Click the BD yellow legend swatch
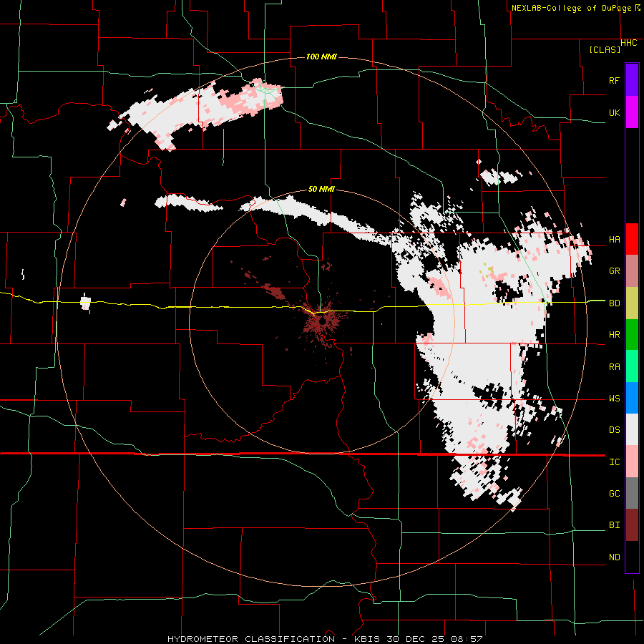644x644 pixels. [632, 303]
